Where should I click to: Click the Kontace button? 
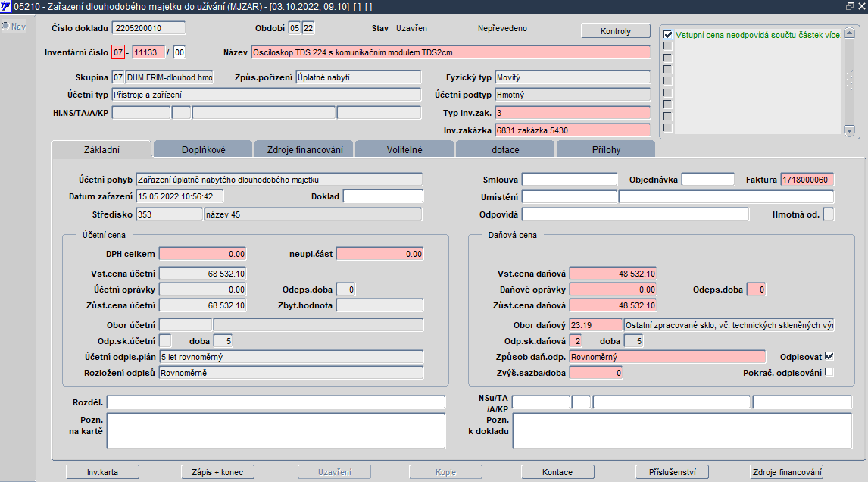557,472
